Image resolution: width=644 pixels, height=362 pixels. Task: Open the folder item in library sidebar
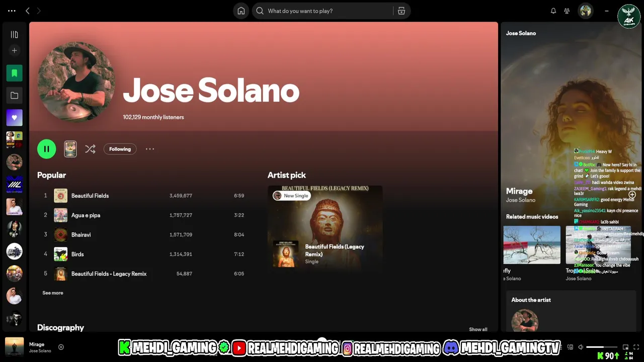pyautogui.click(x=14, y=96)
